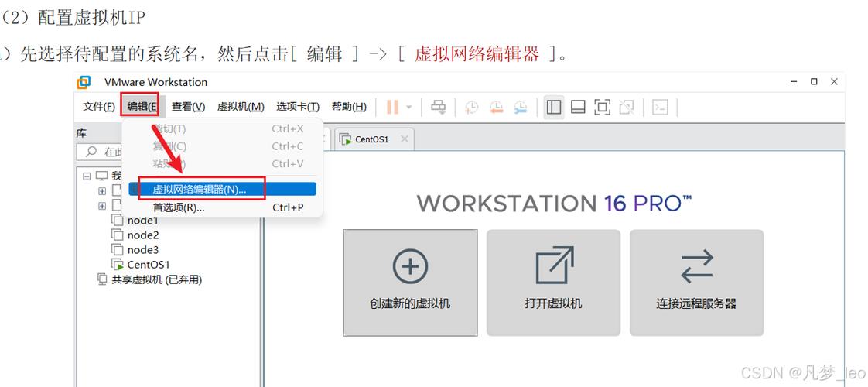This screenshot has height=387, width=868.
Task: Click the 创建新的虚拟机 button
Action: (x=410, y=283)
